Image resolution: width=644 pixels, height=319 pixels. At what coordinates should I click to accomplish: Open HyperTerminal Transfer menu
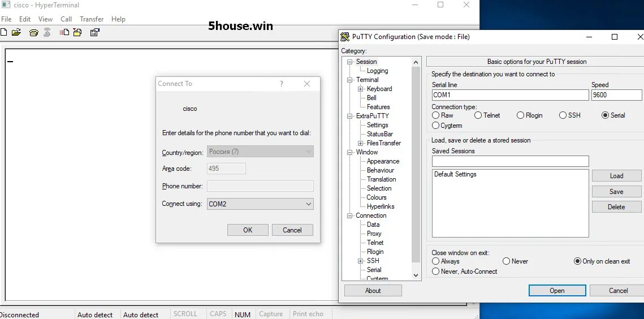(92, 19)
